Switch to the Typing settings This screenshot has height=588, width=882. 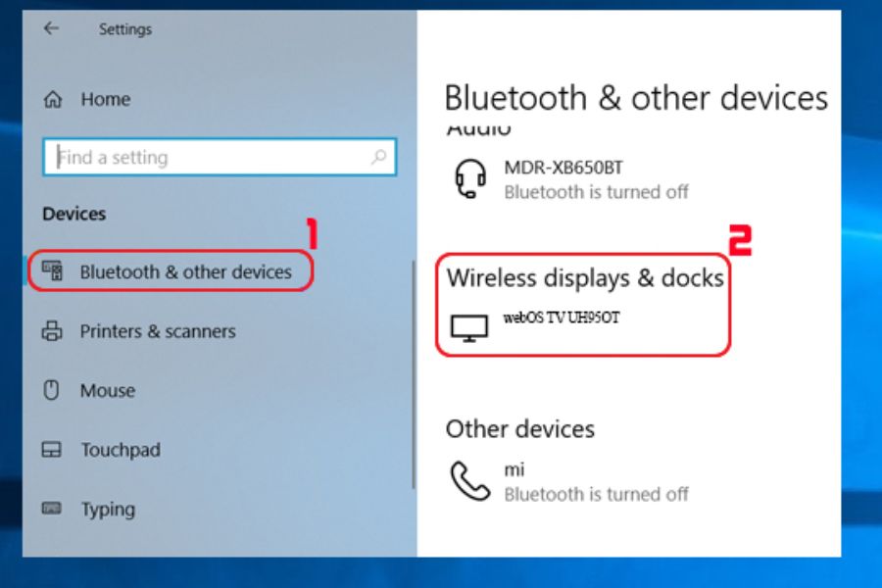(108, 510)
